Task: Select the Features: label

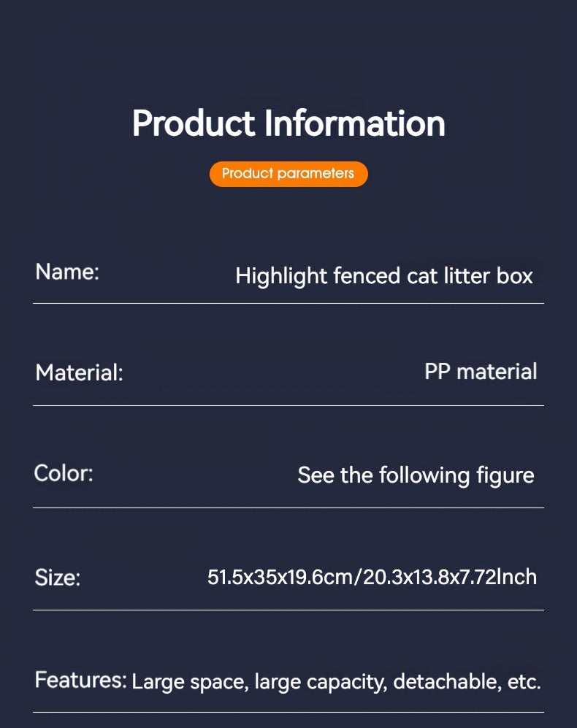Action: click(x=80, y=681)
